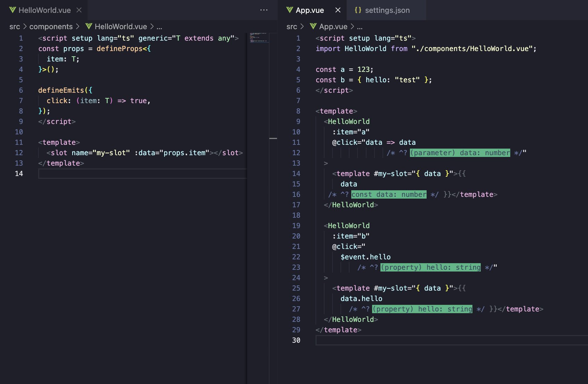The width and height of the screenshot is (588, 384).
Task: Click the slot 'my-slot' line in HelloWorld.vue
Action: 145,153
